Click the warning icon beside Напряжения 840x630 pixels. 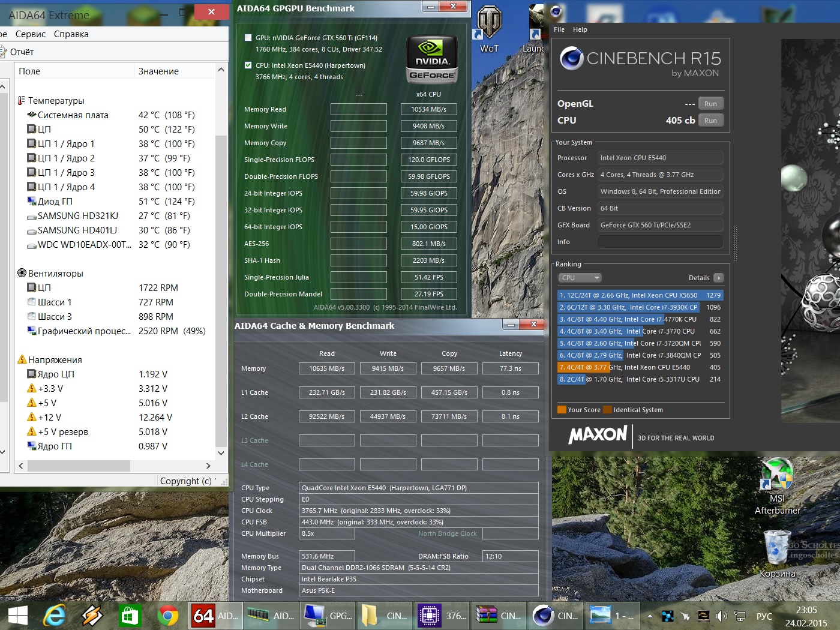pyautogui.click(x=22, y=359)
